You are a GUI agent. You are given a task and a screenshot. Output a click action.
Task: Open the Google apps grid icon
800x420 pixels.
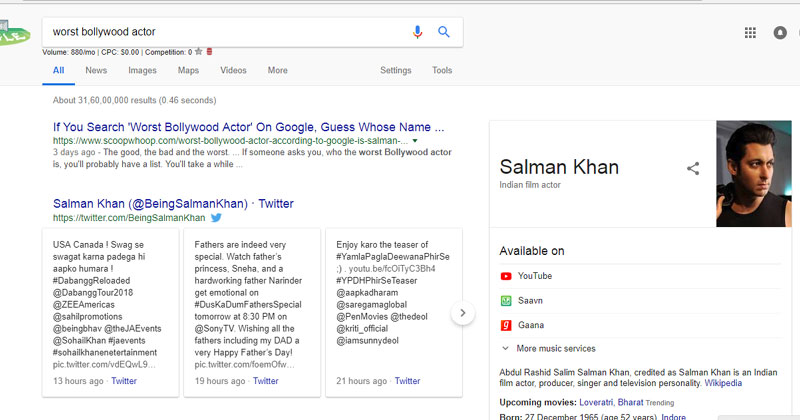(x=750, y=33)
